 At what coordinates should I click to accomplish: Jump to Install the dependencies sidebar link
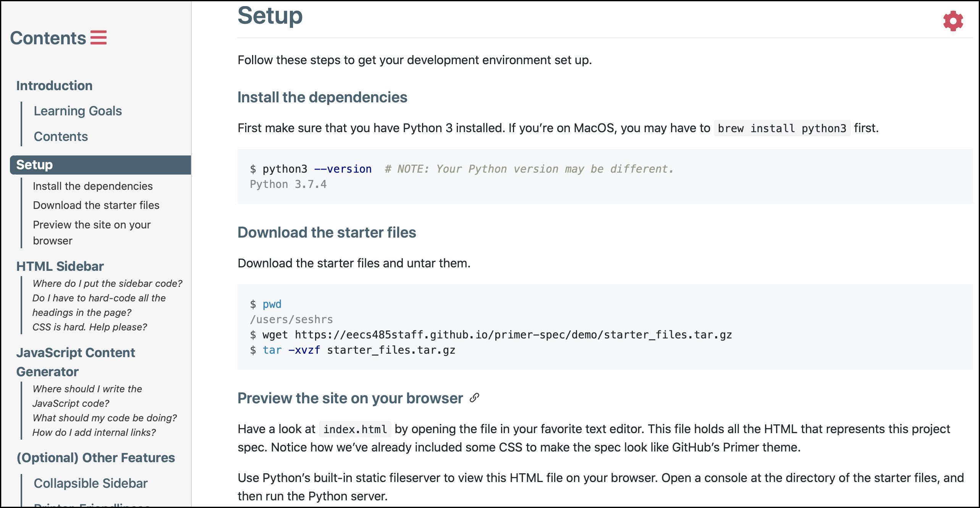pyautogui.click(x=92, y=186)
